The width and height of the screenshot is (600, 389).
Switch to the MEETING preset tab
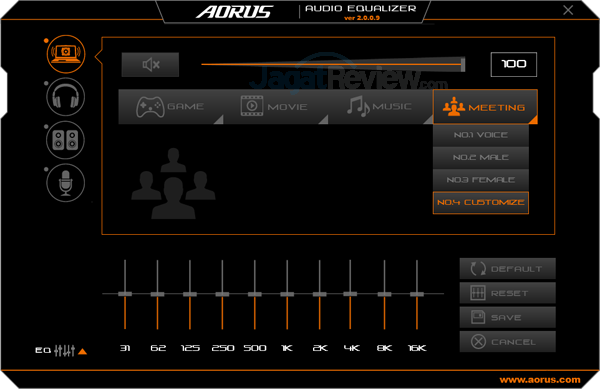485,107
